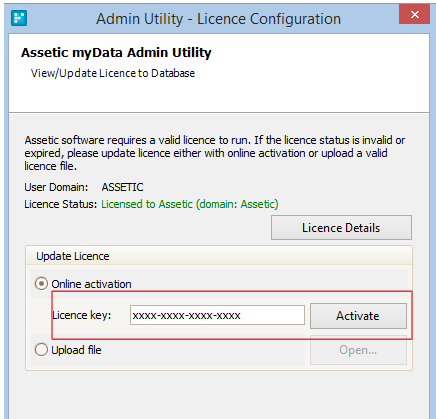436x419 pixels.
Task: Click into the Licence key text field
Action: [217, 315]
